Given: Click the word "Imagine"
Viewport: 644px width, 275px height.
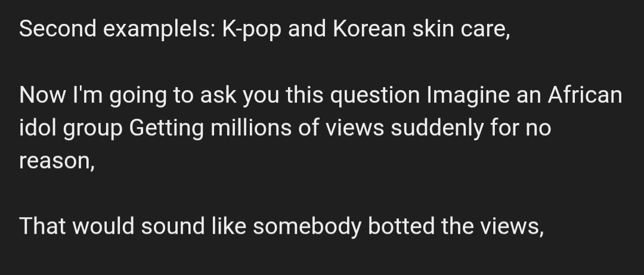Looking at the screenshot, I should [463, 95].
